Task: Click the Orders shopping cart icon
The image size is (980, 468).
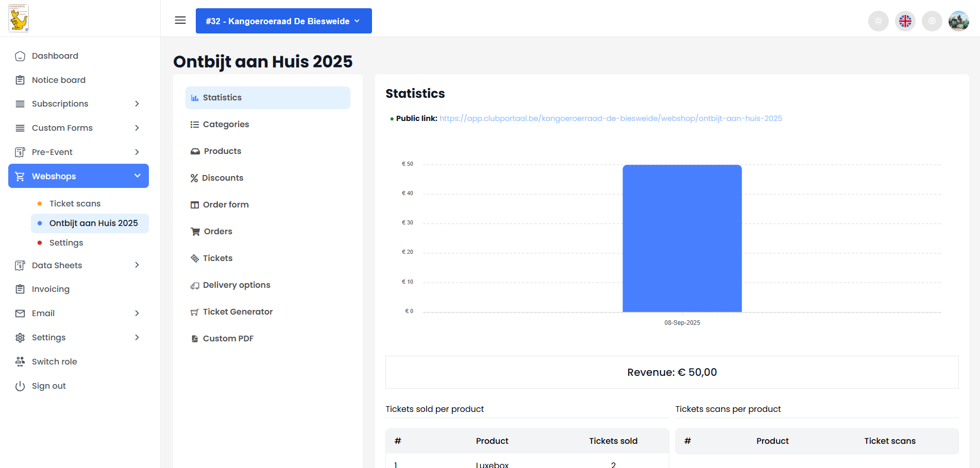Action: pos(195,232)
